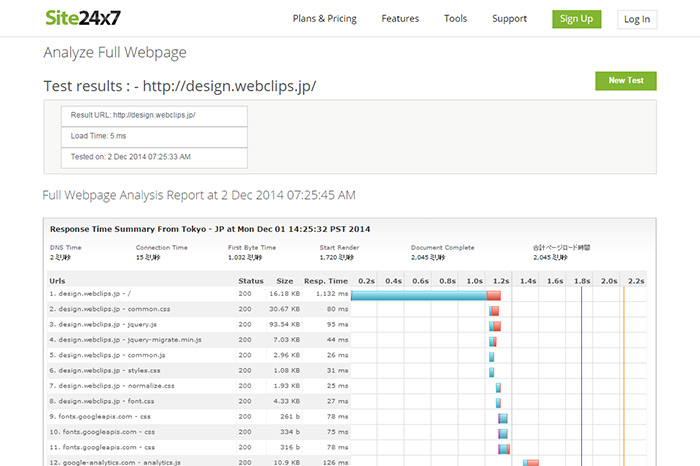
Task: Open the Features menu item
Action: [x=400, y=19]
